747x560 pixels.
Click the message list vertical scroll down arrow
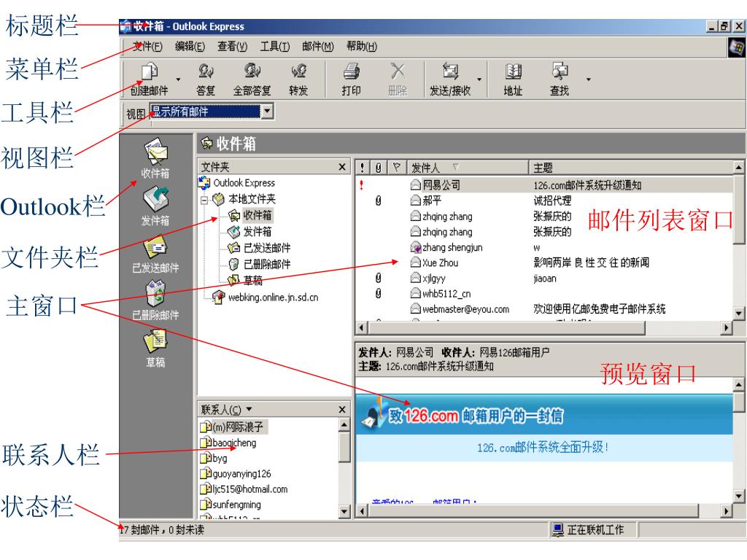point(739,313)
